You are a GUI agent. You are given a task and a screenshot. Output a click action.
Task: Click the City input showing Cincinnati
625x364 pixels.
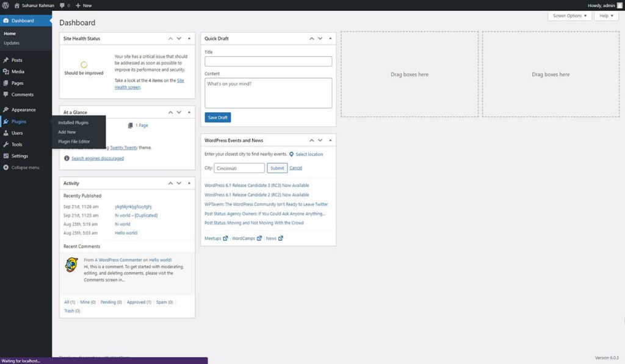pos(239,168)
